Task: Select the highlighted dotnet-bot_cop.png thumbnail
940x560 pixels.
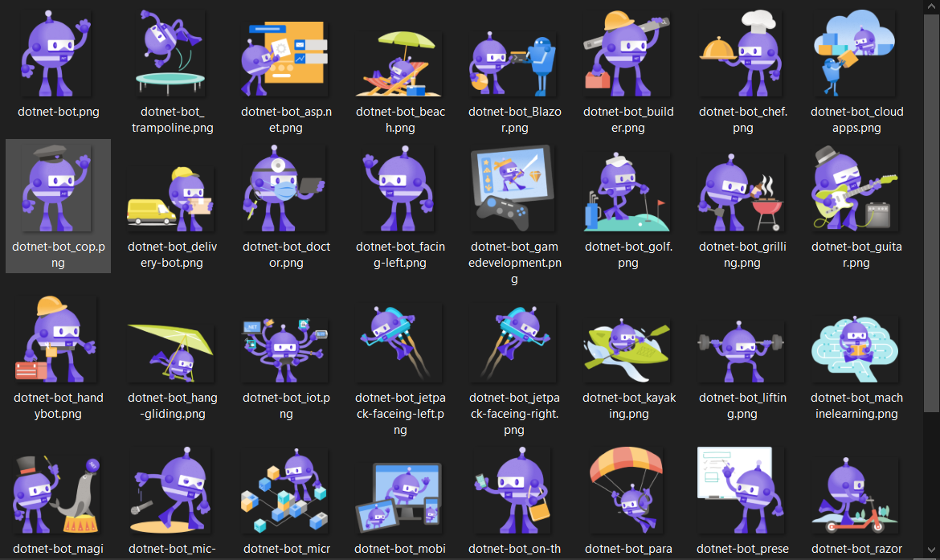Action: coord(57,188)
